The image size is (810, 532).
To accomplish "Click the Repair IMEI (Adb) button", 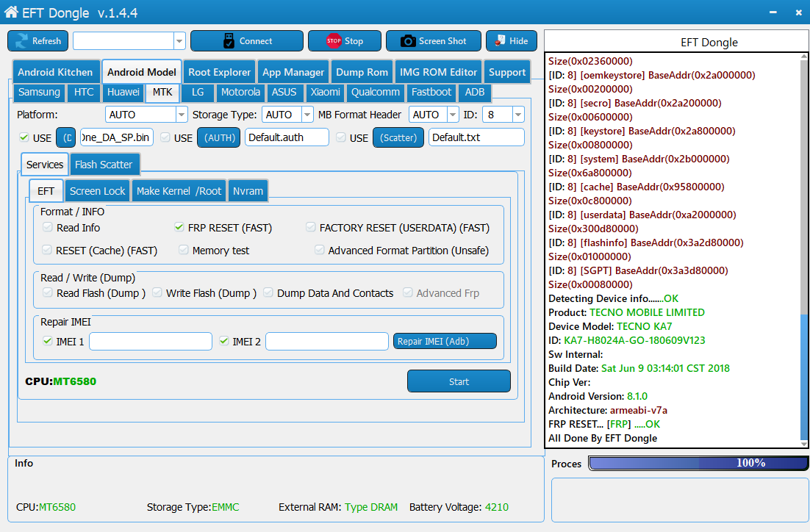I will pyautogui.click(x=445, y=341).
